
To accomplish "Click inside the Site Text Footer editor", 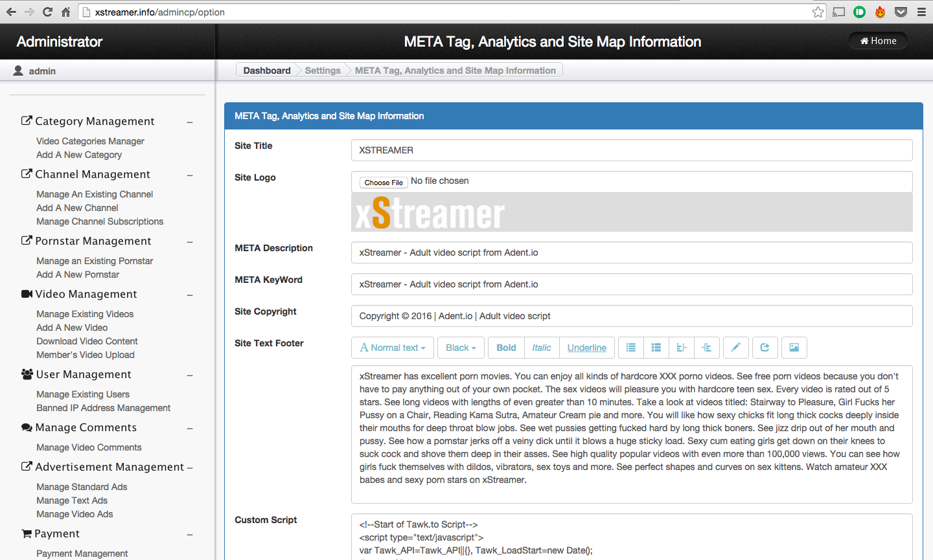I will click(632, 434).
